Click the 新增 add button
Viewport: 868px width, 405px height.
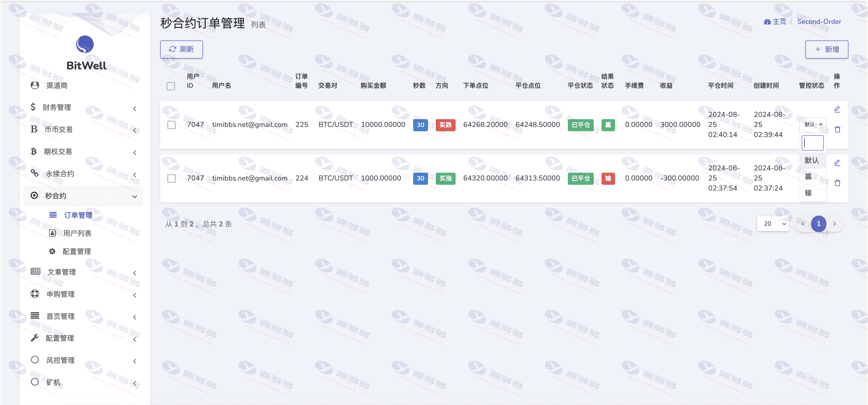click(x=827, y=49)
